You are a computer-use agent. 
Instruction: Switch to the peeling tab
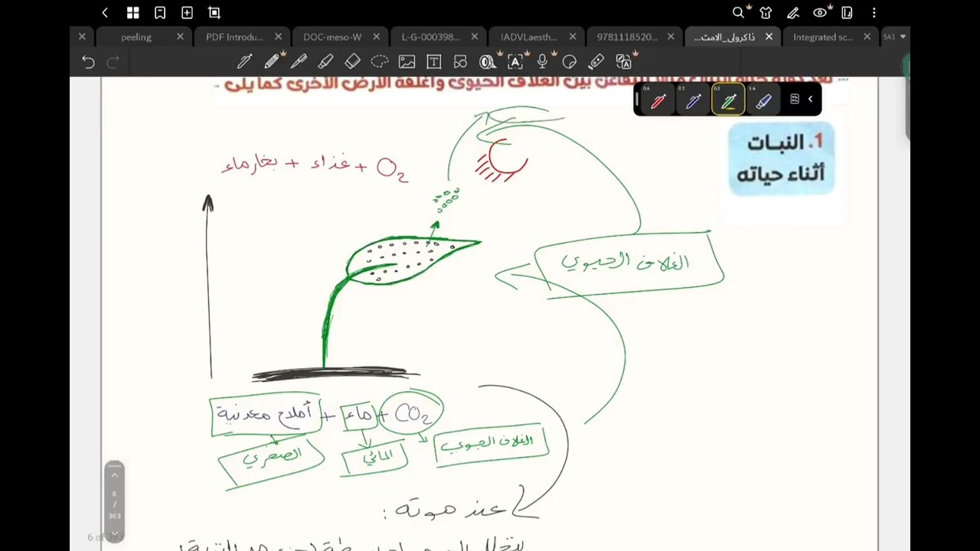[136, 37]
